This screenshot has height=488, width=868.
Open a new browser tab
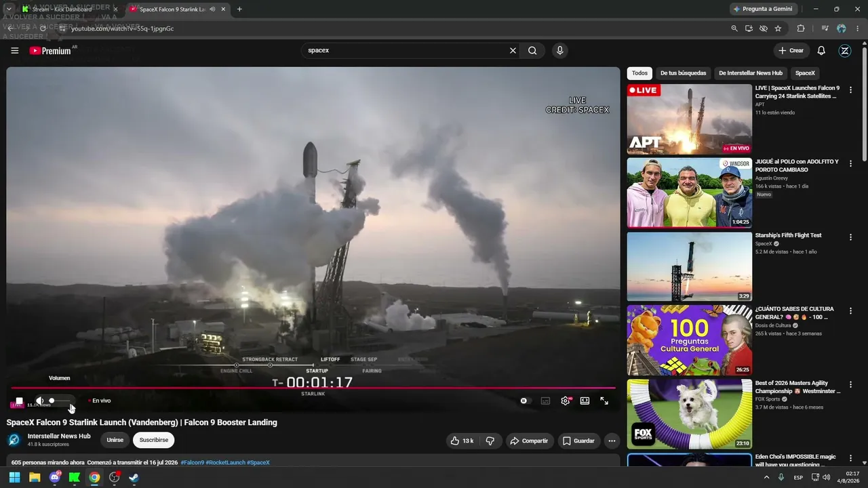(239, 9)
